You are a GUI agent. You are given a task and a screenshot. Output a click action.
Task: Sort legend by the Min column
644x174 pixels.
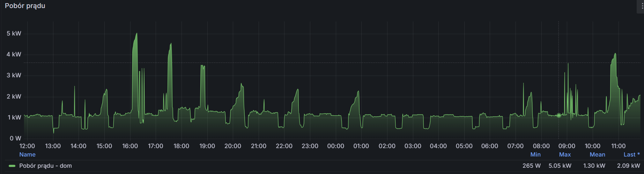point(535,154)
